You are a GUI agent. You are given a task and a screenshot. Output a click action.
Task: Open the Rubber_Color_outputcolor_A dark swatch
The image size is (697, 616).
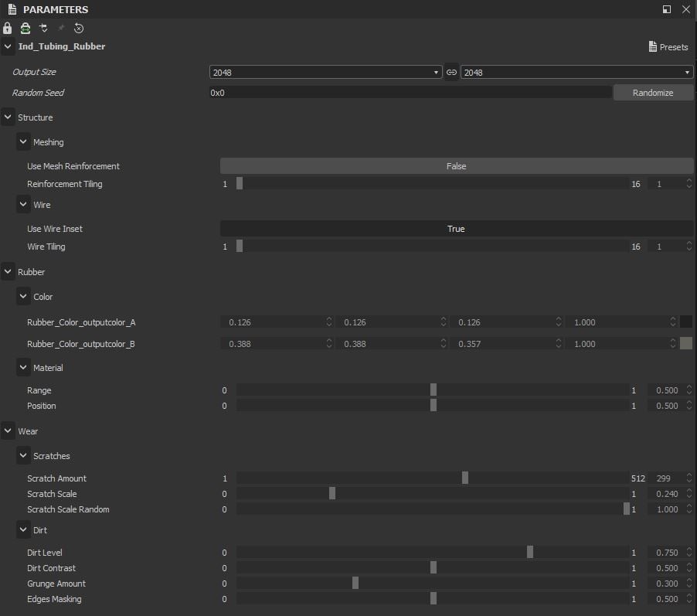point(686,322)
